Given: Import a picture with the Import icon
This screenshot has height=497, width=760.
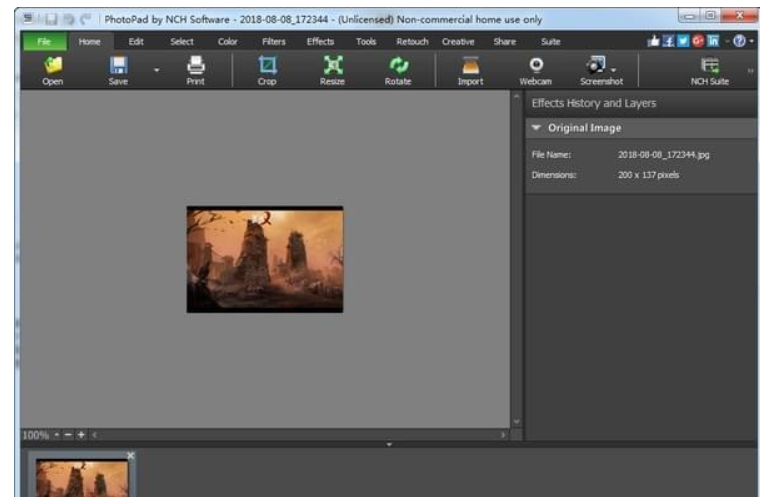Looking at the screenshot, I should pyautogui.click(x=470, y=70).
